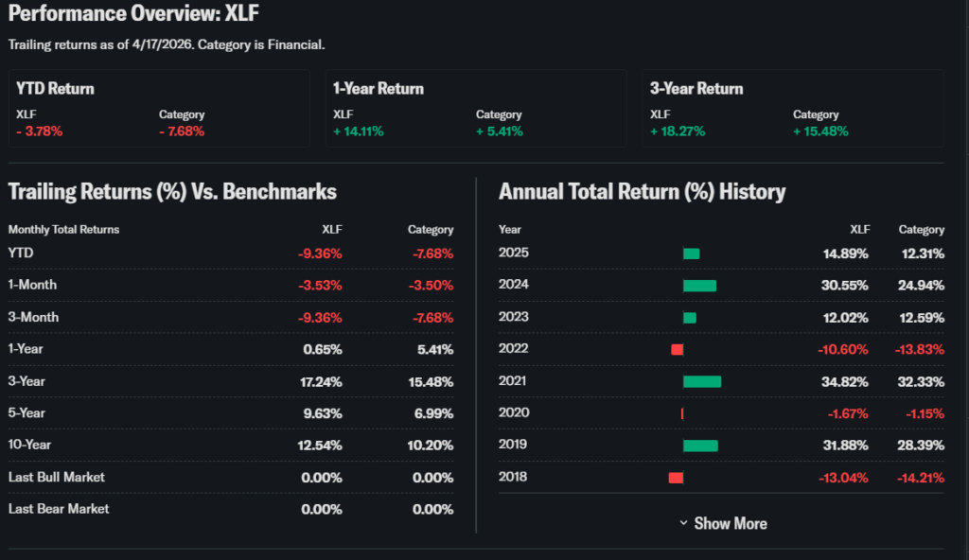Click the Annual Total Return History heading
The image size is (969, 560).
(x=642, y=192)
